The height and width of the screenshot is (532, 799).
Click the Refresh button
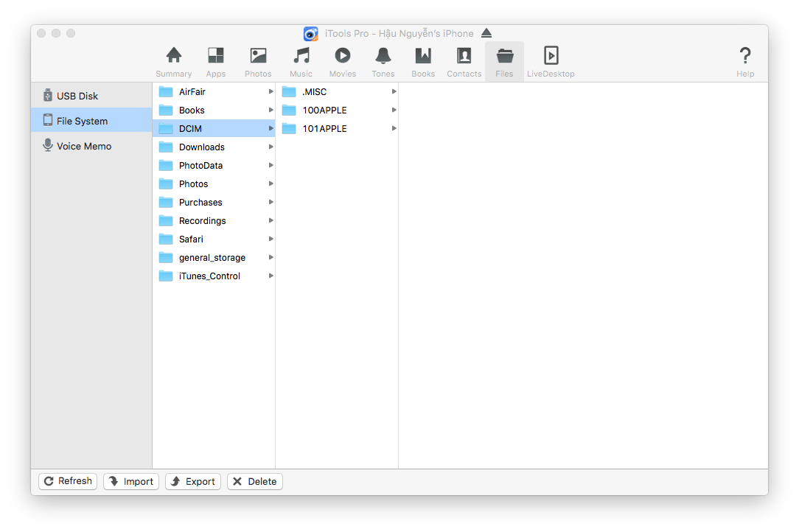point(67,481)
